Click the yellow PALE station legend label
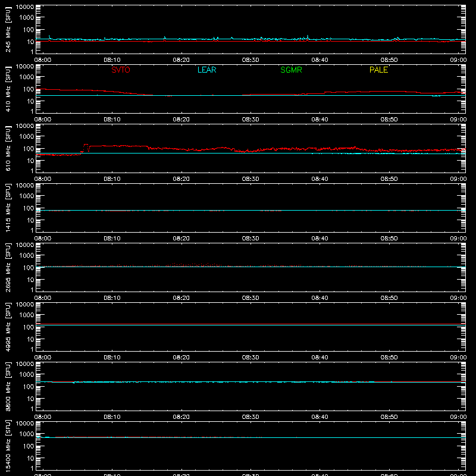The image size is (476, 476). click(378, 70)
